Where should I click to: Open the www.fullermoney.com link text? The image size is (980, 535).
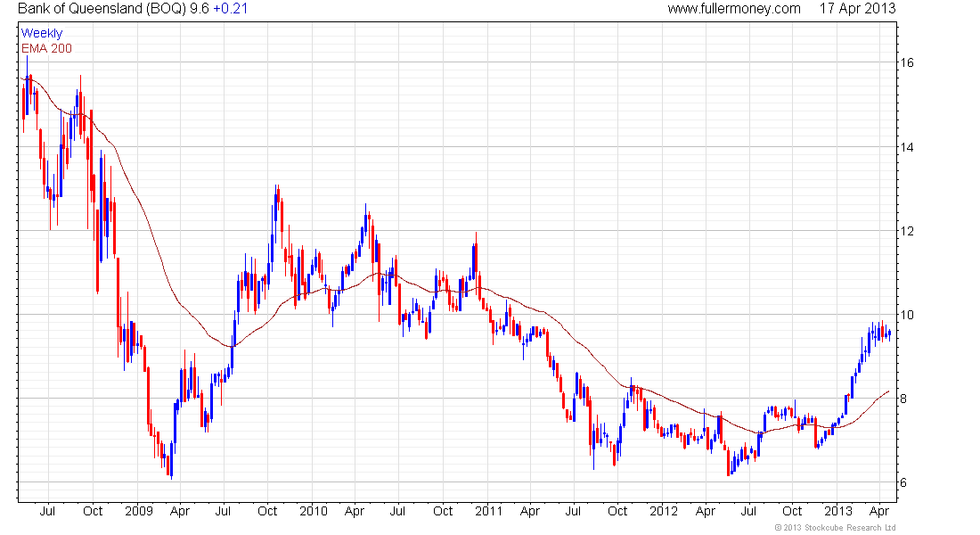tap(734, 9)
